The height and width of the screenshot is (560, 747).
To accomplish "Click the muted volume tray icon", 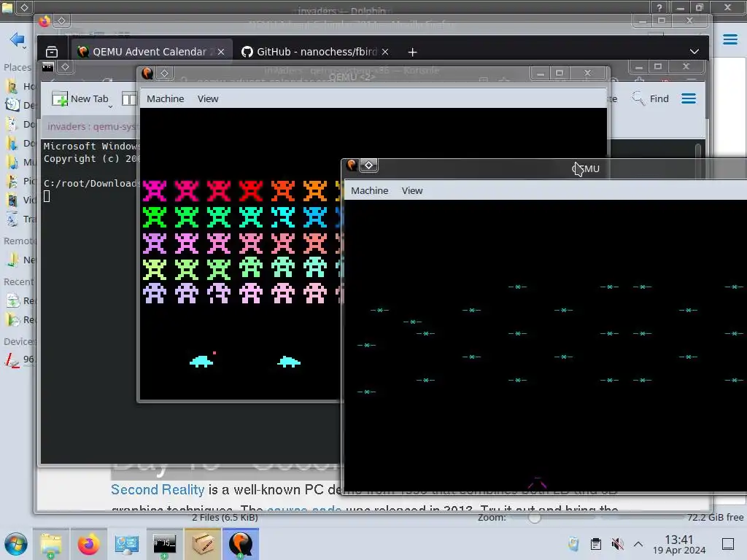I will (617, 544).
